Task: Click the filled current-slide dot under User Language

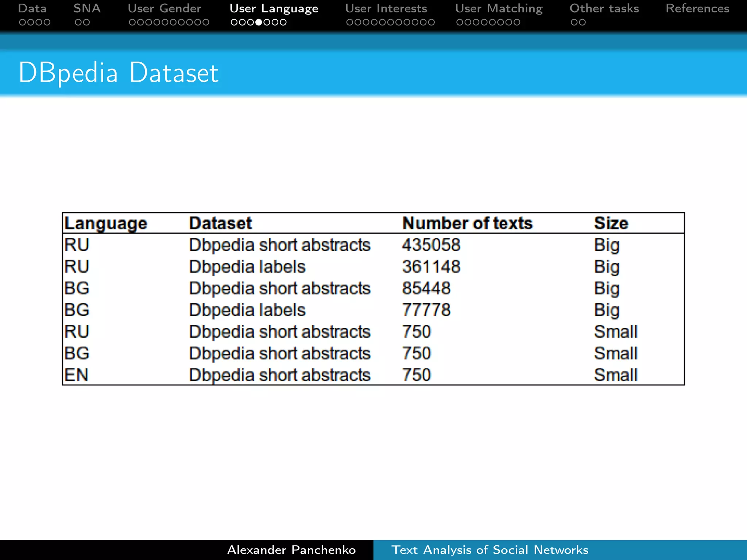Action: (259, 22)
